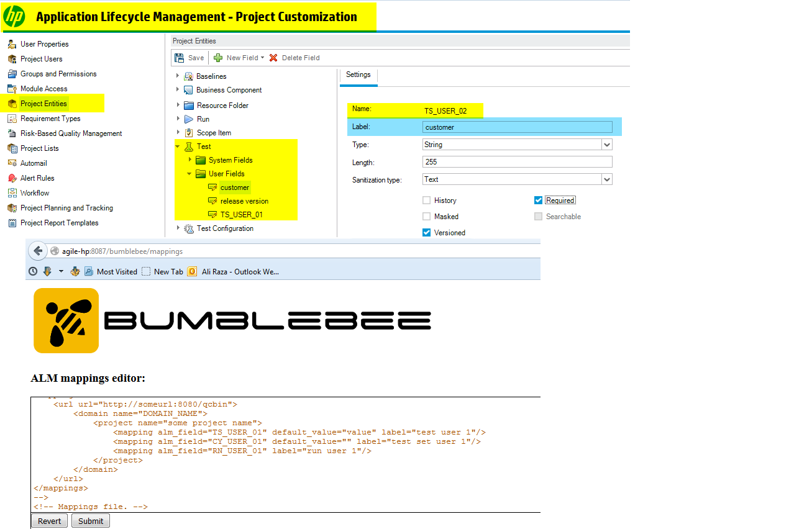Click Project Report Templates icon
This screenshot has width=794, height=532.
pyautogui.click(x=12, y=223)
